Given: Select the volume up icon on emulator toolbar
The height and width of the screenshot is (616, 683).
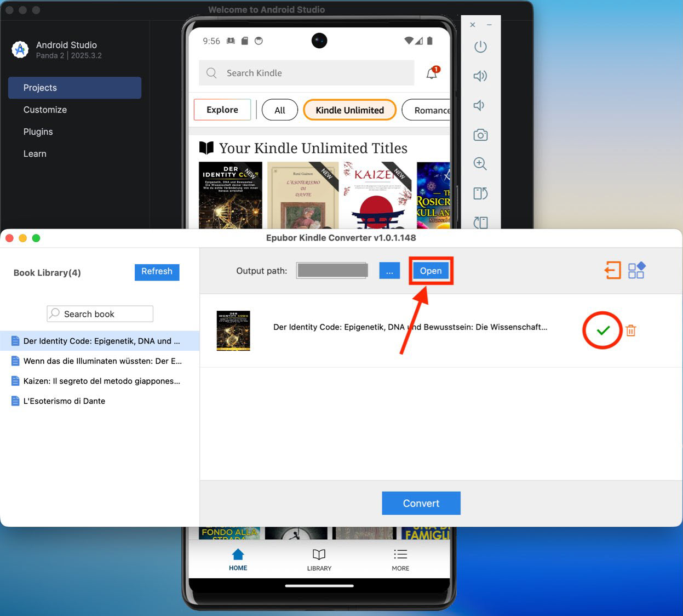Looking at the screenshot, I should tap(480, 76).
